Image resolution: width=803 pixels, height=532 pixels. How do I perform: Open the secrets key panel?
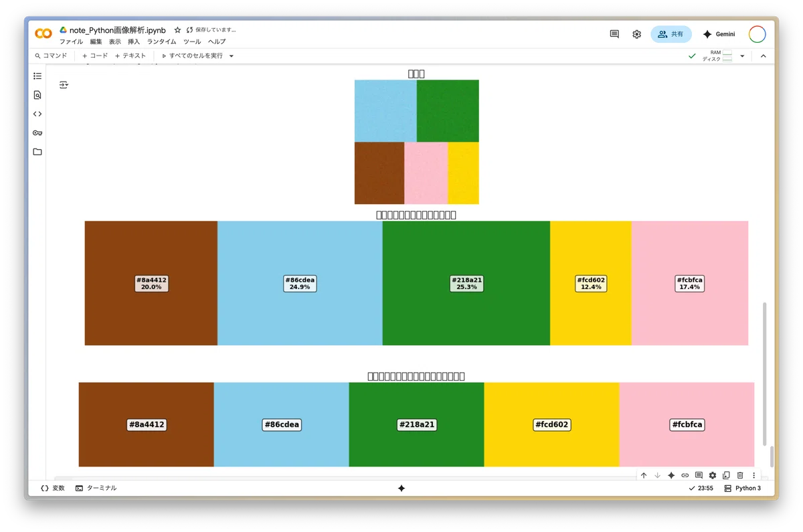tap(37, 132)
